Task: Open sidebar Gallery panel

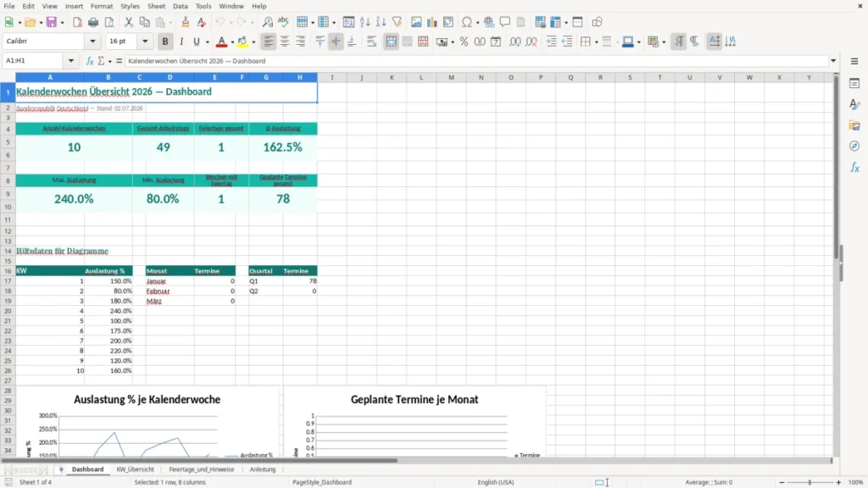Action: tap(854, 125)
